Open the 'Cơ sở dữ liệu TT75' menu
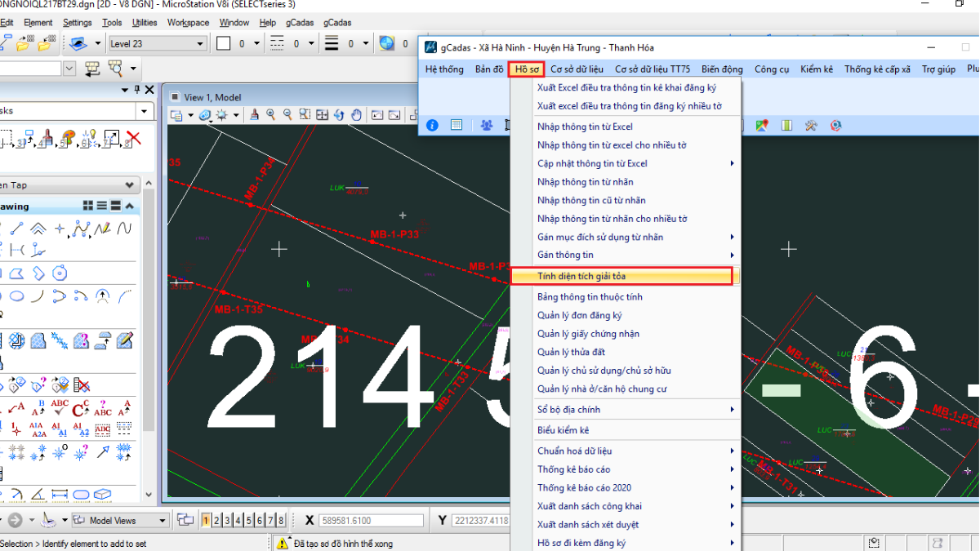 (x=653, y=69)
